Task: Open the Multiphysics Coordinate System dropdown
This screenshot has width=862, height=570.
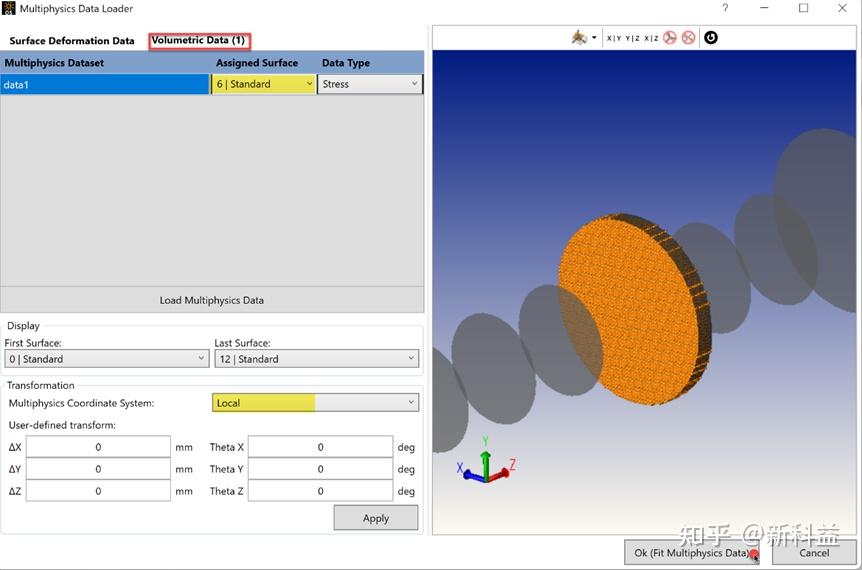Action: pyautogui.click(x=316, y=403)
